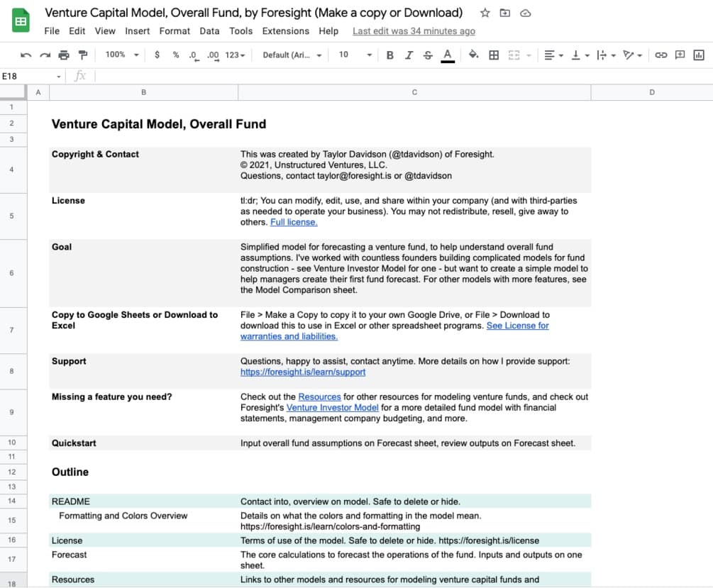Toggle italic formatting
The image size is (713, 588).
[x=409, y=55]
